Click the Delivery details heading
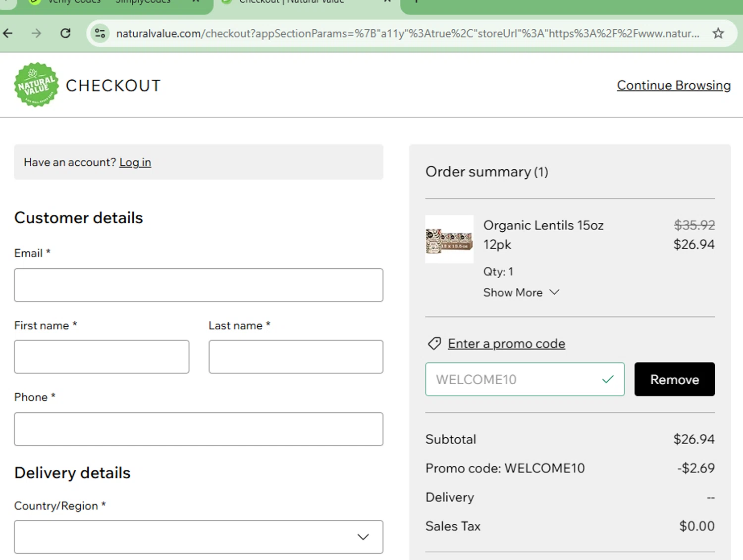Image resolution: width=743 pixels, height=560 pixels. point(72,473)
